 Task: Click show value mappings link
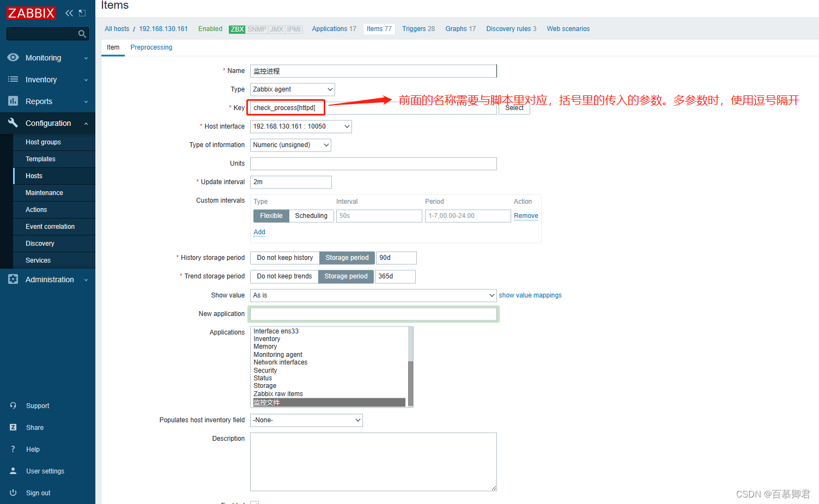[x=530, y=295]
